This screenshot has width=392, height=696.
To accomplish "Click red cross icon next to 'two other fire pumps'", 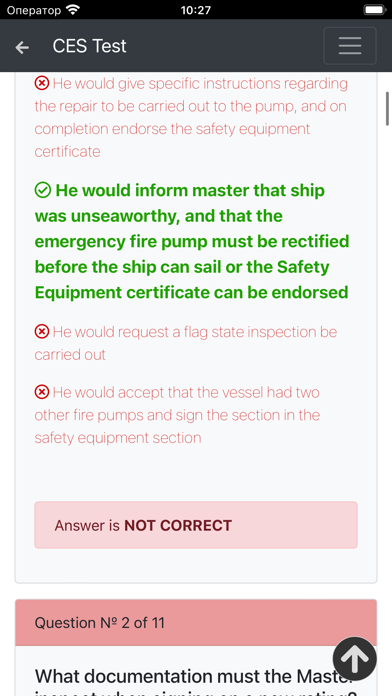I will [42, 392].
